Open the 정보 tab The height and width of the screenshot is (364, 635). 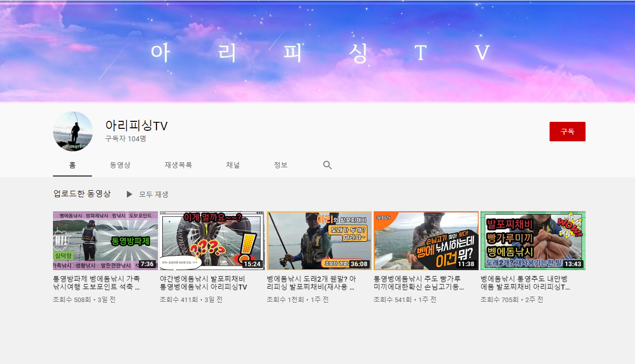[x=281, y=165]
